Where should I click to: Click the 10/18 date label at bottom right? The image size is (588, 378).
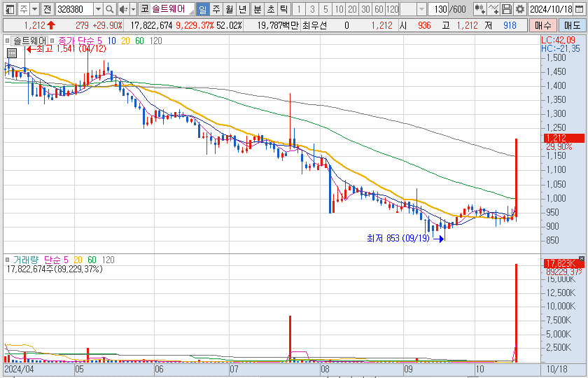(x=557, y=368)
